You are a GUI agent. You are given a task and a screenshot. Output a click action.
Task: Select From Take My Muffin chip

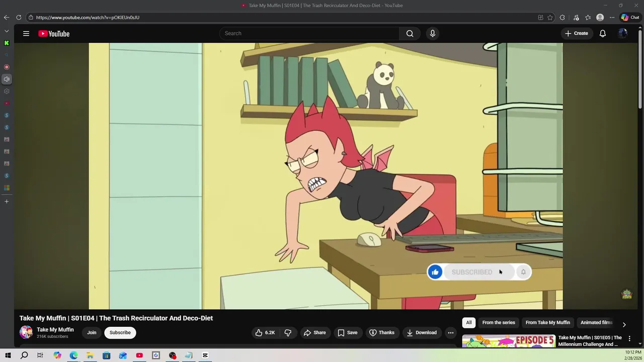[547, 322]
